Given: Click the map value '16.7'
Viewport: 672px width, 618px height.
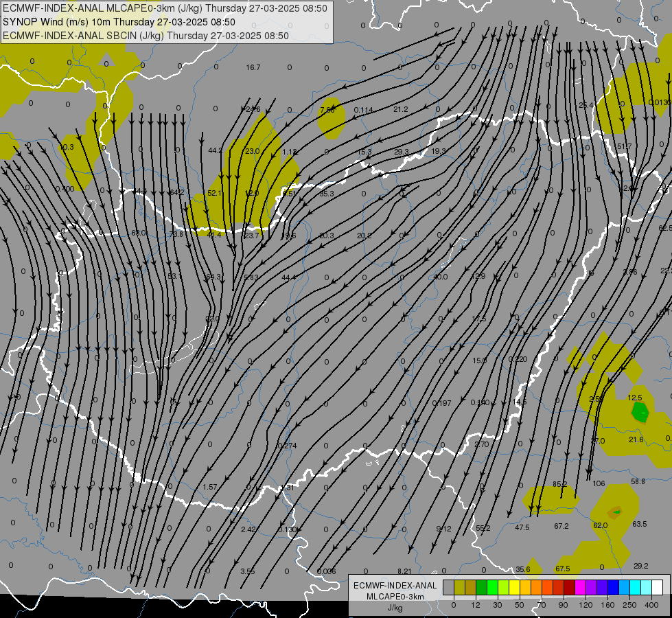Looking at the screenshot, I should tap(253, 67).
